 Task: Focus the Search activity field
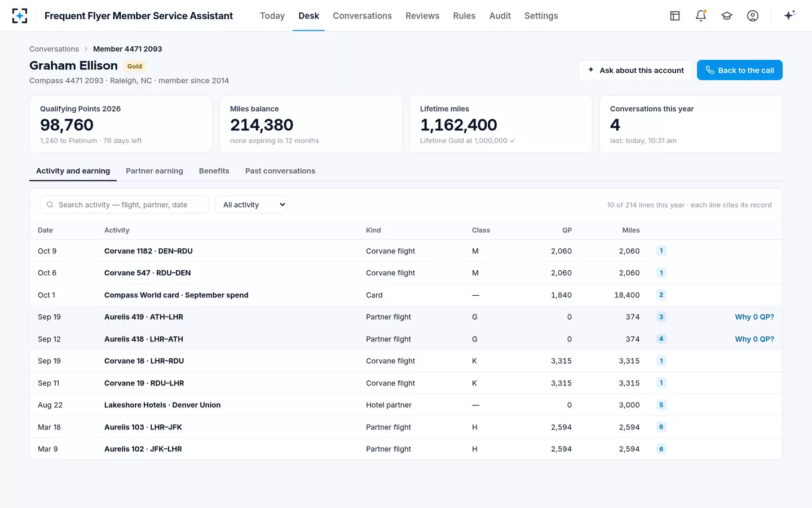125,204
